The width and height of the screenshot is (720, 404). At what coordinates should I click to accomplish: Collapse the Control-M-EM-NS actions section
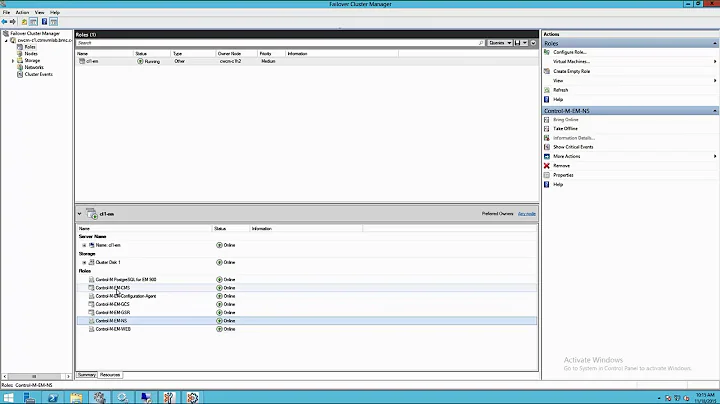pyautogui.click(x=715, y=111)
